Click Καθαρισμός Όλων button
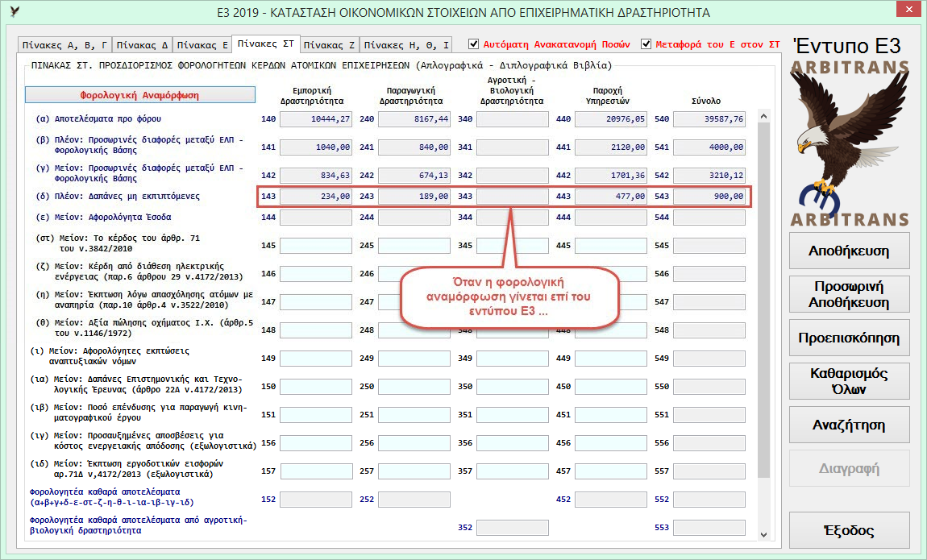This screenshot has height=560, width=927. (x=849, y=381)
